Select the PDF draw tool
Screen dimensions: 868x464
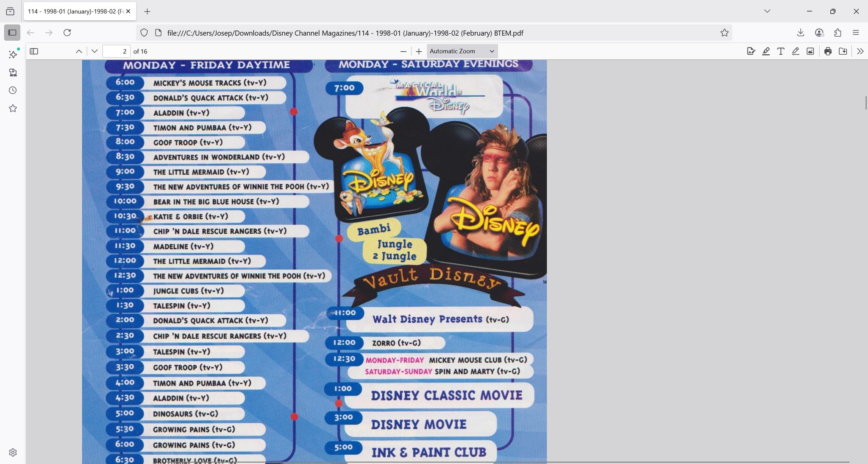[x=796, y=51]
